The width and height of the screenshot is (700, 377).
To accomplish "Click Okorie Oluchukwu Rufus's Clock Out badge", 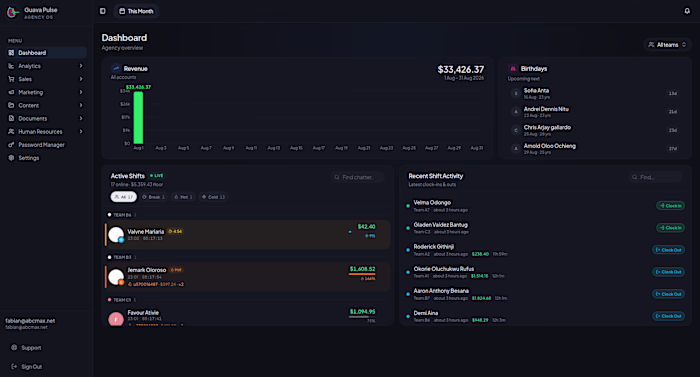I will point(668,272).
